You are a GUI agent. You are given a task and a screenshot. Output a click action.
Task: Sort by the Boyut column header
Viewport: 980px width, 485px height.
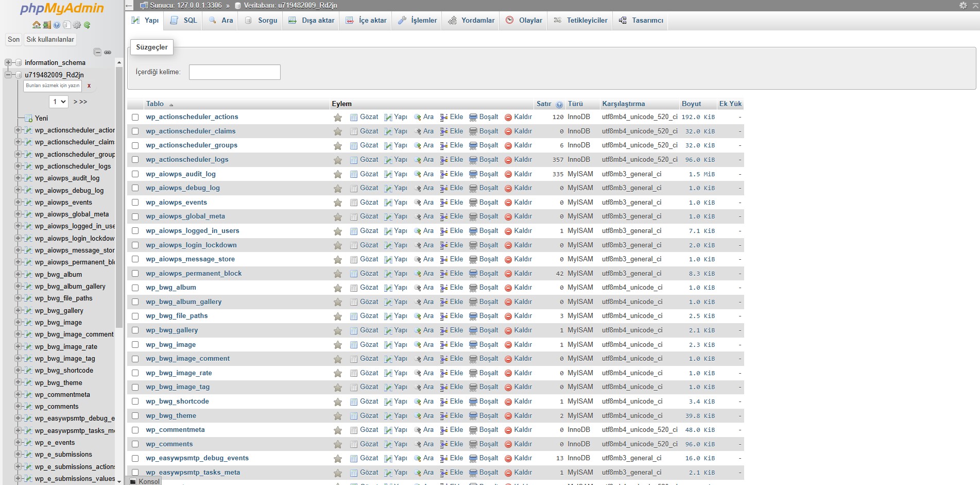pyautogui.click(x=691, y=104)
